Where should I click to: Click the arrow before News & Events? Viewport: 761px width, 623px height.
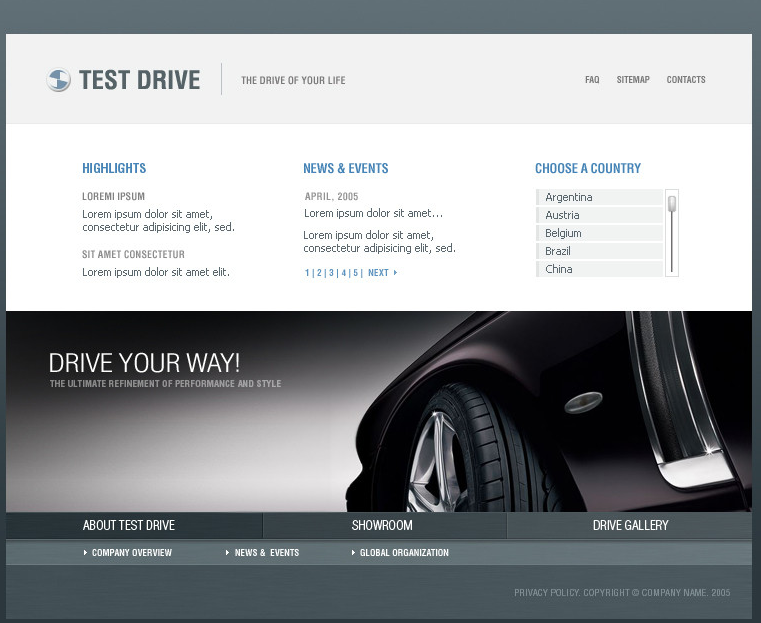click(228, 553)
